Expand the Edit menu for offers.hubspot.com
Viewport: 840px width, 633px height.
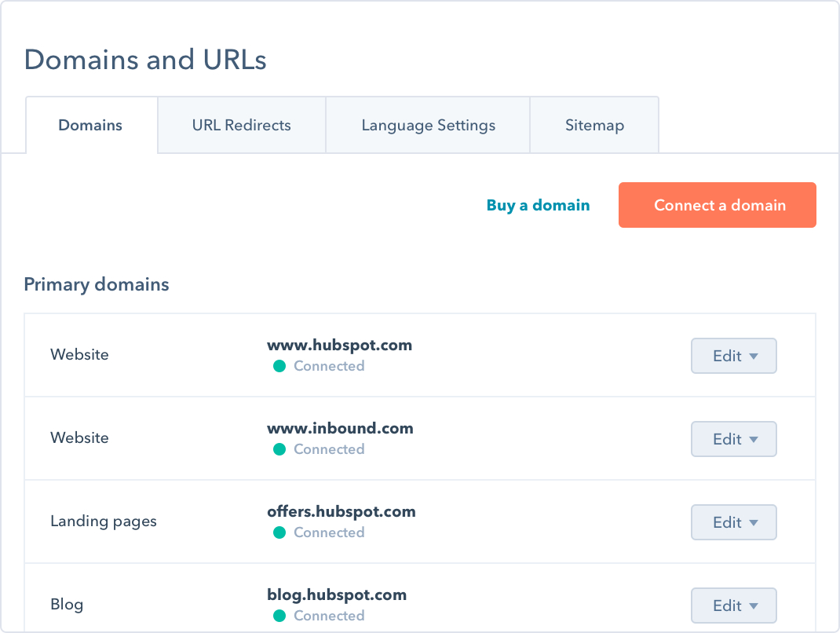(x=733, y=522)
